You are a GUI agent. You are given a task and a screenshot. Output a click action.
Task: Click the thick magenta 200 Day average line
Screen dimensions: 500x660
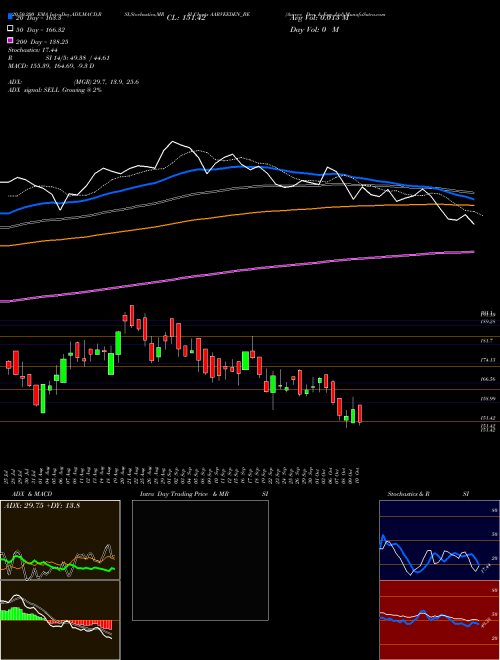(x=237, y=271)
